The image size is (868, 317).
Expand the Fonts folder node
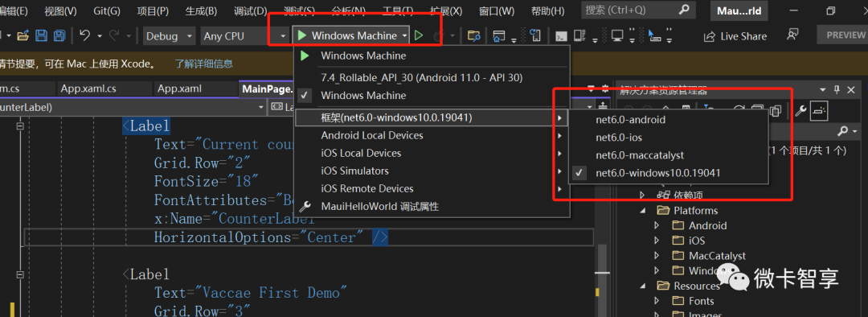[657, 301]
